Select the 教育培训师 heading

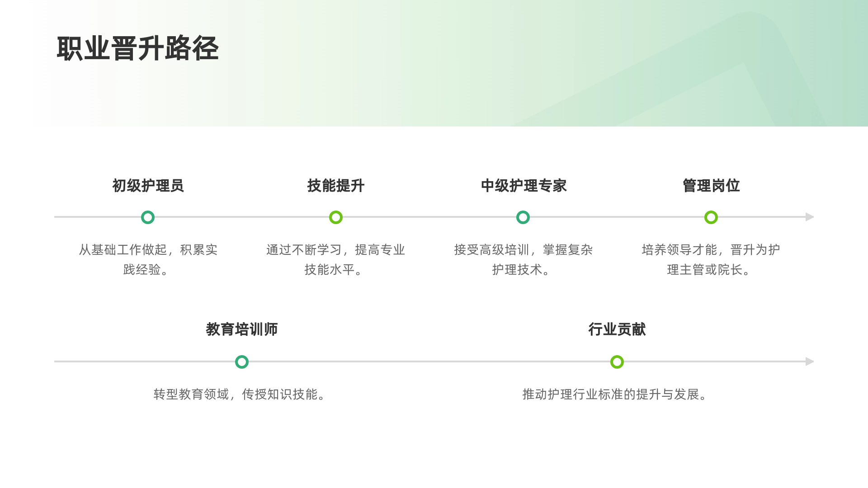click(x=242, y=329)
